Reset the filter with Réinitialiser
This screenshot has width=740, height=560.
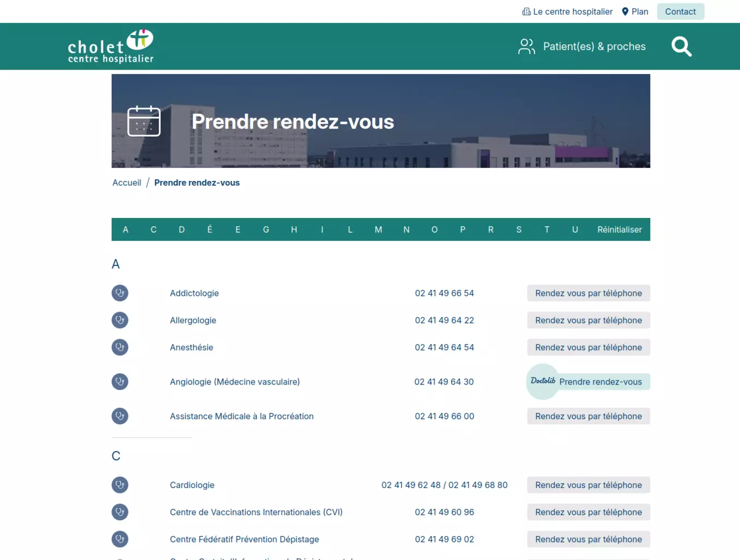click(x=619, y=229)
